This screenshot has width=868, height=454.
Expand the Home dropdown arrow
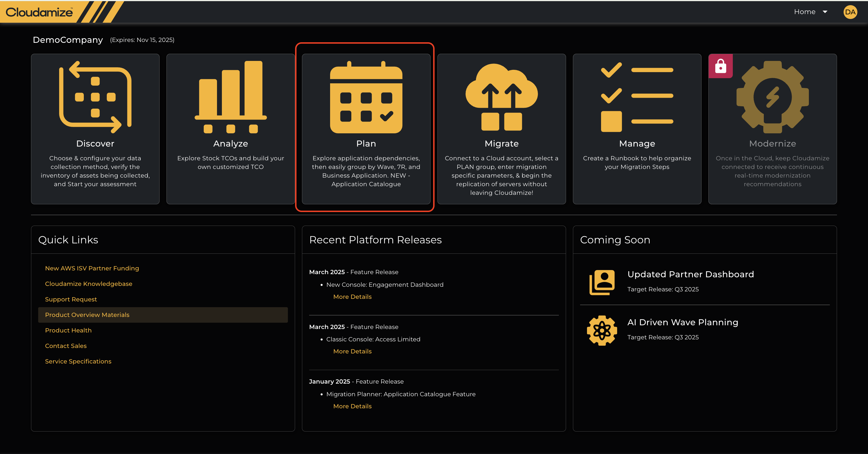825,12
